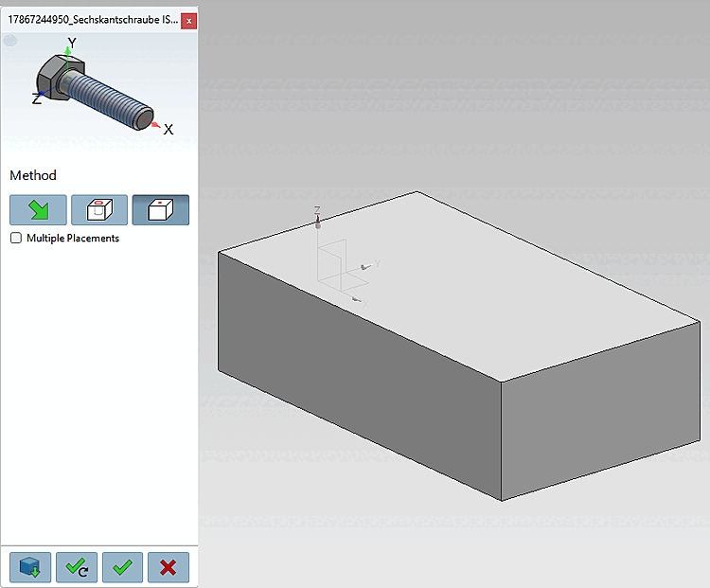Choose the cube-with-hole placement method

pyautogui.click(x=99, y=210)
